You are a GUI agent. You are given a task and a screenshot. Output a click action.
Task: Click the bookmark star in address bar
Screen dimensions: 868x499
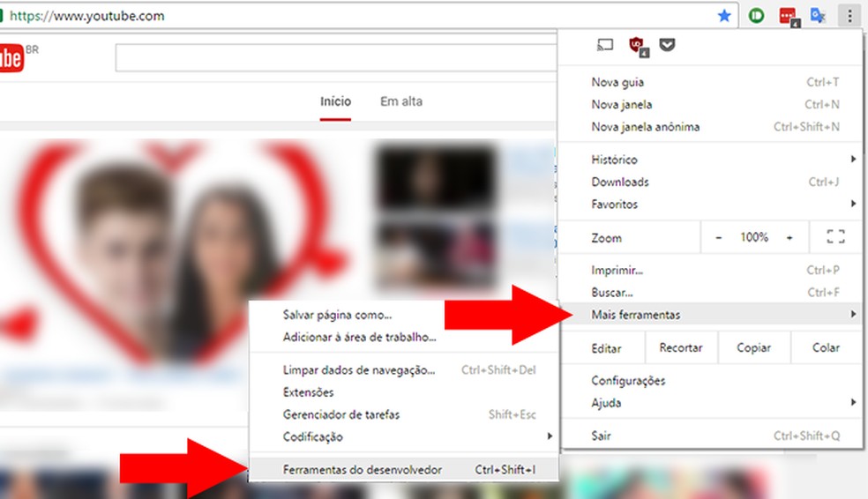[723, 16]
